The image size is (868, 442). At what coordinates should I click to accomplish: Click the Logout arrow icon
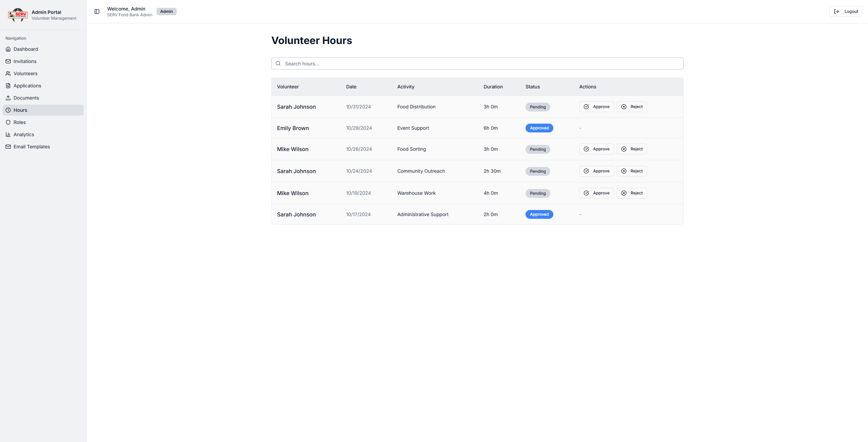tap(836, 12)
